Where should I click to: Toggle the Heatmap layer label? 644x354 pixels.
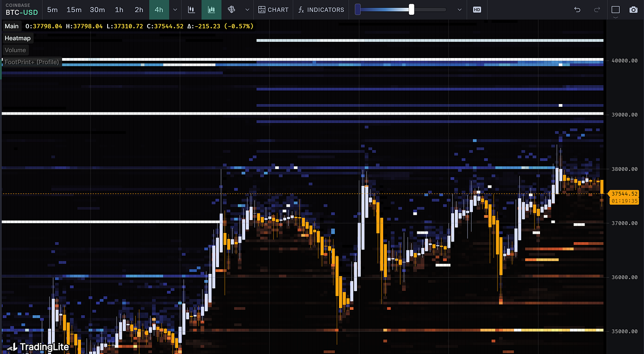[17, 38]
